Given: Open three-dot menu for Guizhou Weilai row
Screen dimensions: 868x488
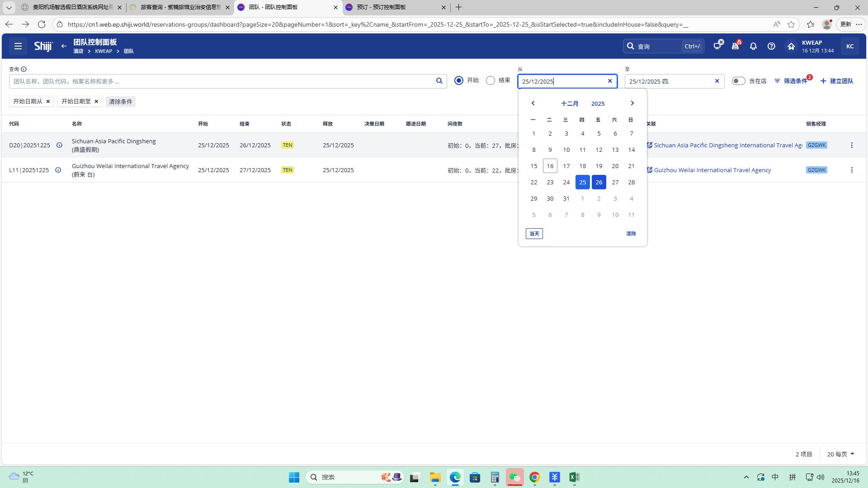Looking at the screenshot, I should [x=852, y=170].
